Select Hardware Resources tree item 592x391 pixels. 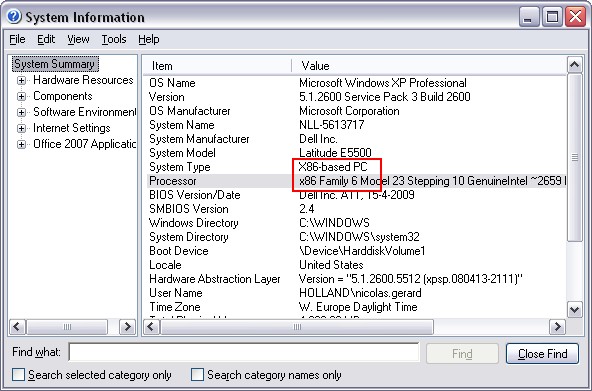83,80
